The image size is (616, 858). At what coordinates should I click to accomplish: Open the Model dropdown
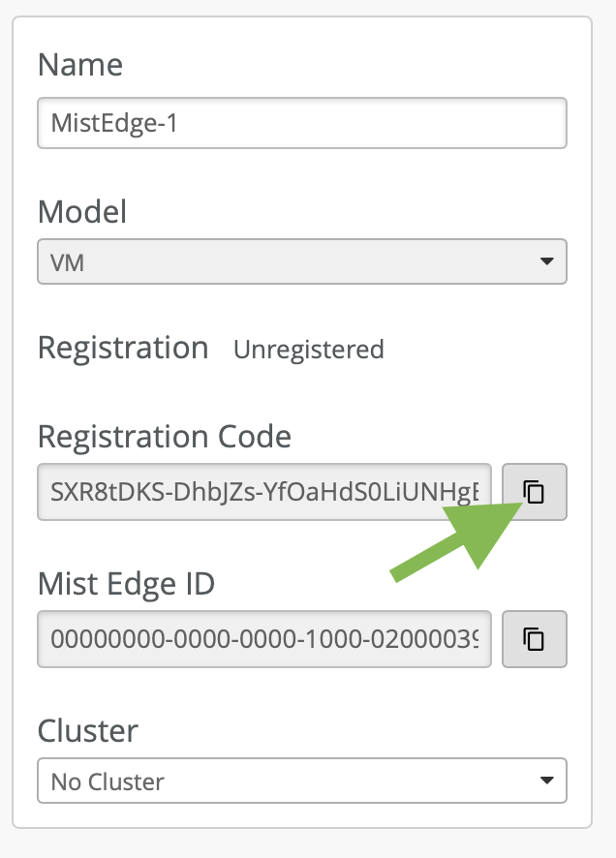click(301, 261)
